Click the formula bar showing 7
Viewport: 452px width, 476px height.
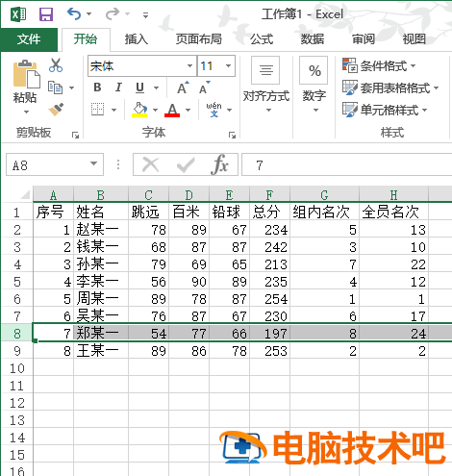pyautogui.click(x=347, y=164)
